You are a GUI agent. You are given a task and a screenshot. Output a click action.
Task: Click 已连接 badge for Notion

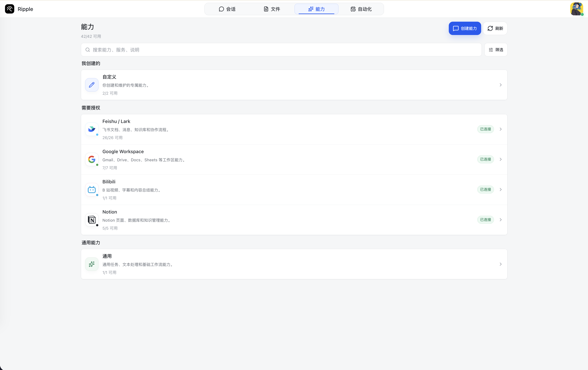pyautogui.click(x=485, y=220)
